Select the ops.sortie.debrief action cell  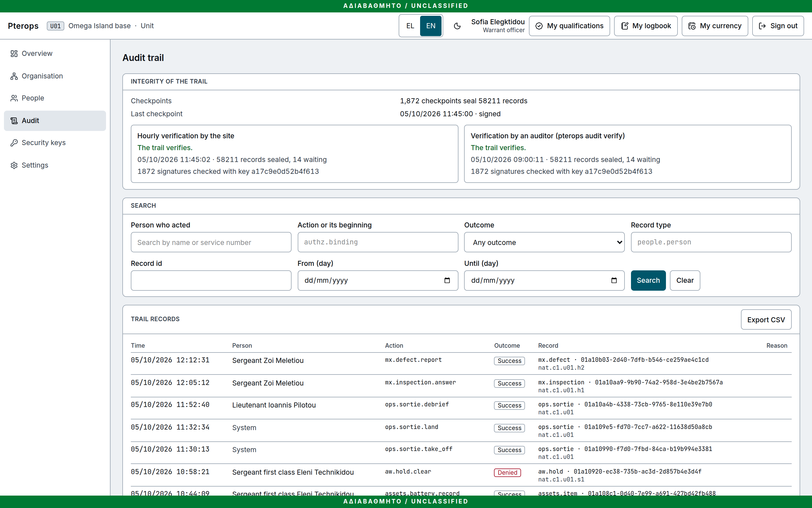coord(417,404)
